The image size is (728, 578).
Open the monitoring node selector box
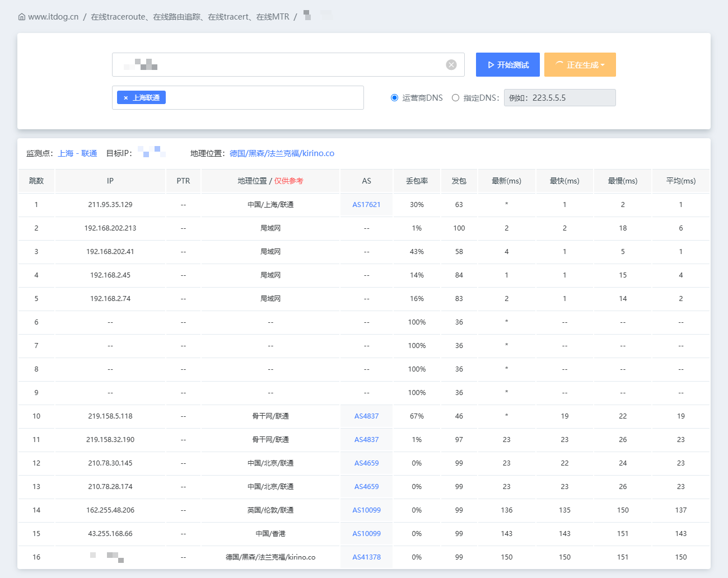(x=238, y=98)
